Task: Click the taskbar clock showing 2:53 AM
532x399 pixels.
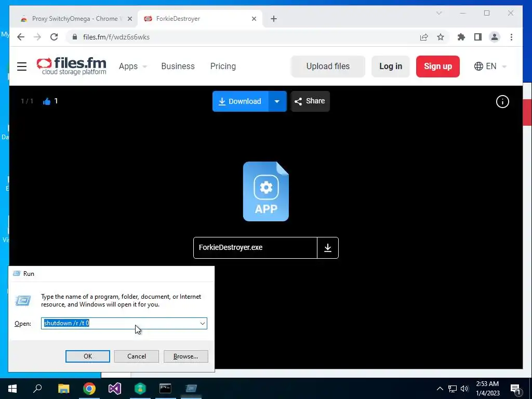Action: point(487,389)
